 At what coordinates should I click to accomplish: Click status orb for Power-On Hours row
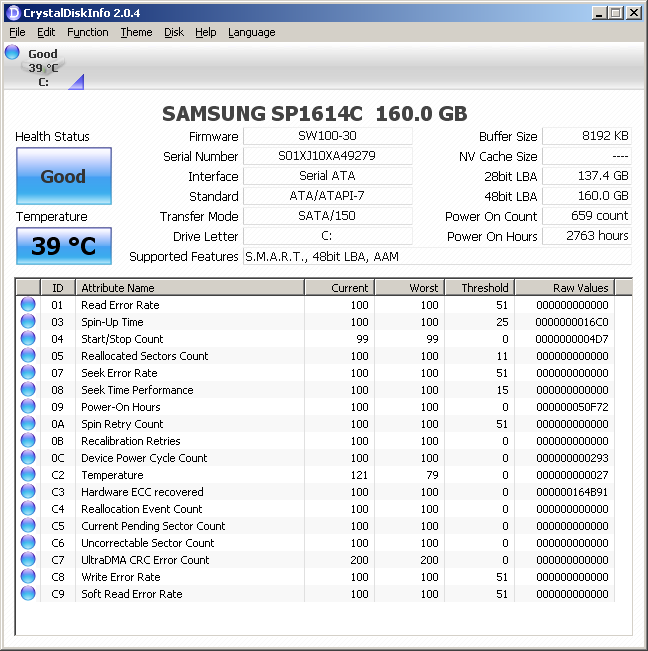tap(28, 406)
